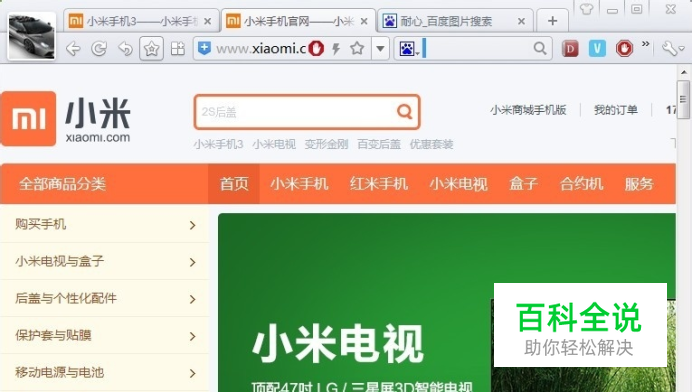
Task: Click the orange search magnifier button
Action: coord(404,112)
